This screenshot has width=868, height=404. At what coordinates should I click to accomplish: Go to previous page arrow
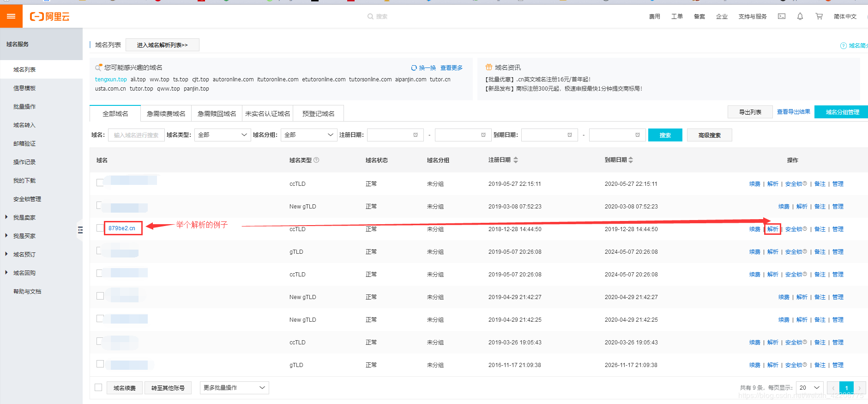(833, 388)
